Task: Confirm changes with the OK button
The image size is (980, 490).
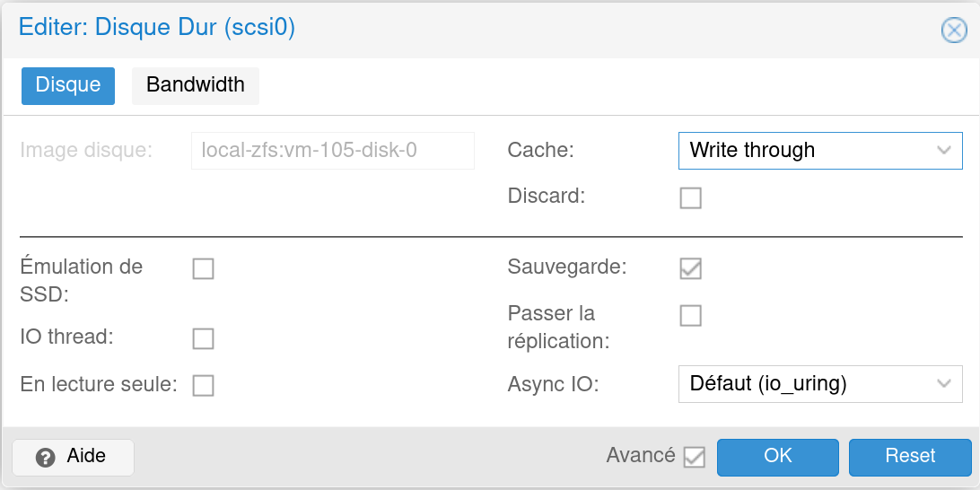Action: click(777, 458)
